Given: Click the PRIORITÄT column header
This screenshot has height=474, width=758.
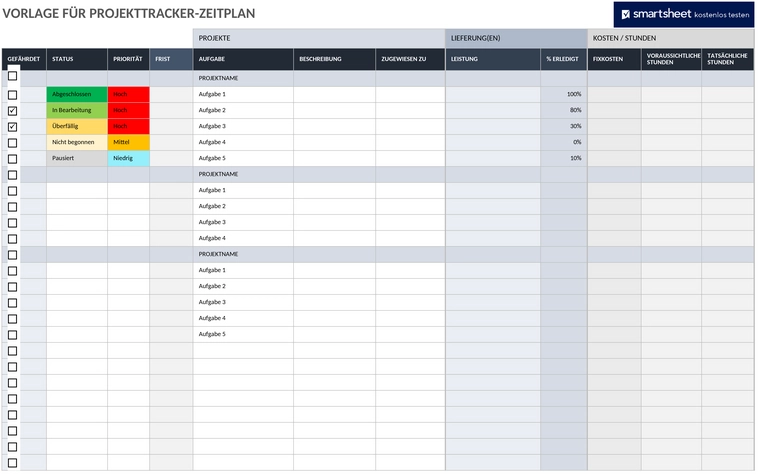Looking at the screenshot, I should [129, 59].
